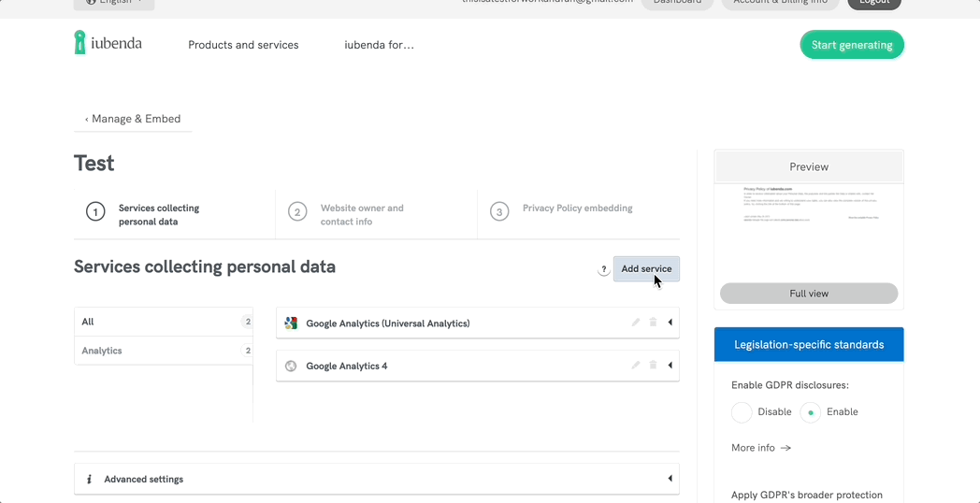Expand the Advanced settings section
This screenshot has width=980, height=503.
coord(670,479)
